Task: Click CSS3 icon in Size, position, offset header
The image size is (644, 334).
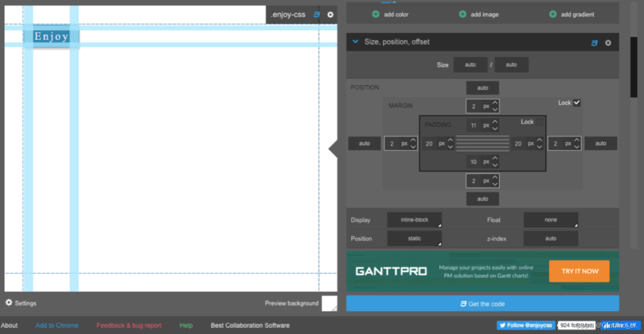Action: 595,43
